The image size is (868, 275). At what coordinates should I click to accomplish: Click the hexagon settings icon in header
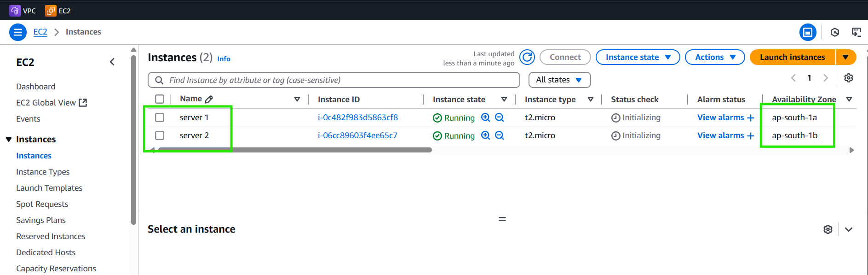point(835,32)
